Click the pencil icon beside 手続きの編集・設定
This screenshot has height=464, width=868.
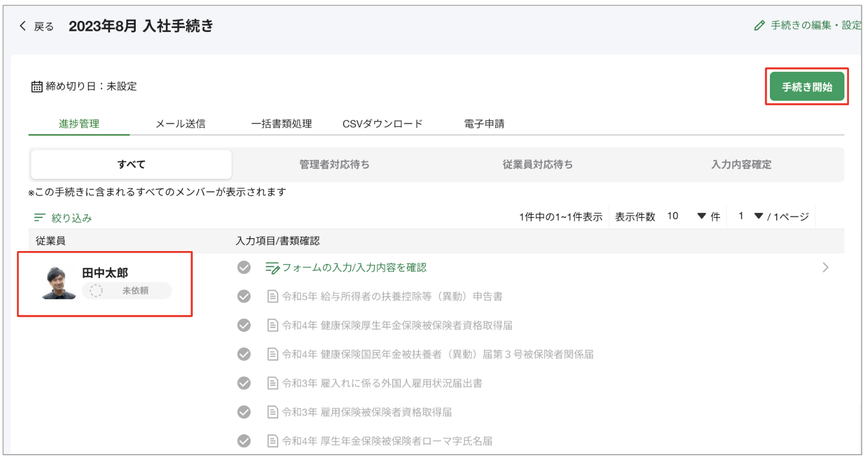(760, 25)
